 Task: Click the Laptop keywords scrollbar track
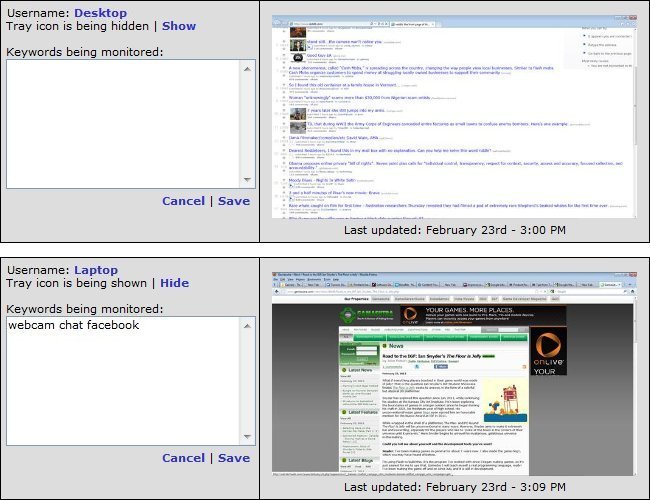click(248, 380)
